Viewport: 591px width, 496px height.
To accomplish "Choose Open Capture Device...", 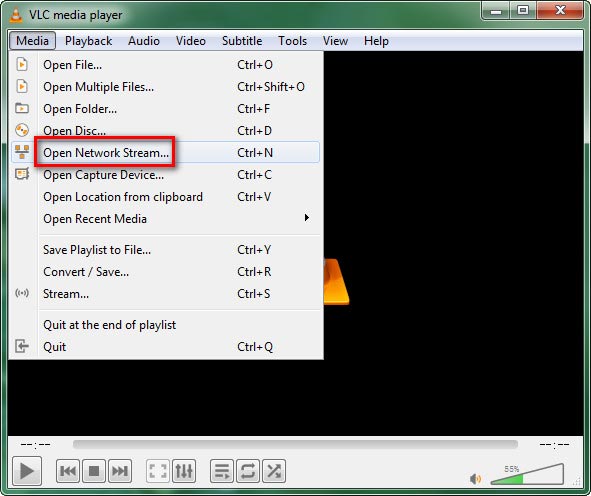I will click(166, 175).
